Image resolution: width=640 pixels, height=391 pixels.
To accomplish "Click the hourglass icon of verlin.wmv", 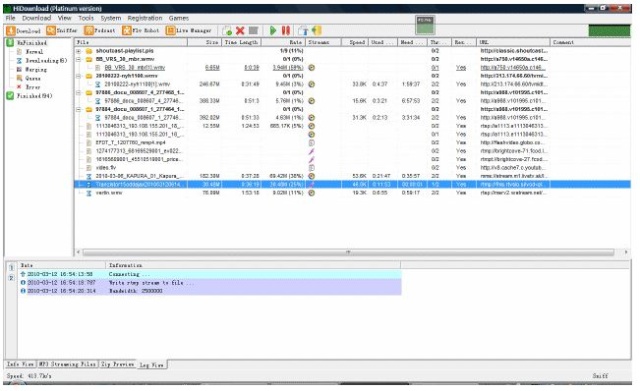I will (89, 193).
